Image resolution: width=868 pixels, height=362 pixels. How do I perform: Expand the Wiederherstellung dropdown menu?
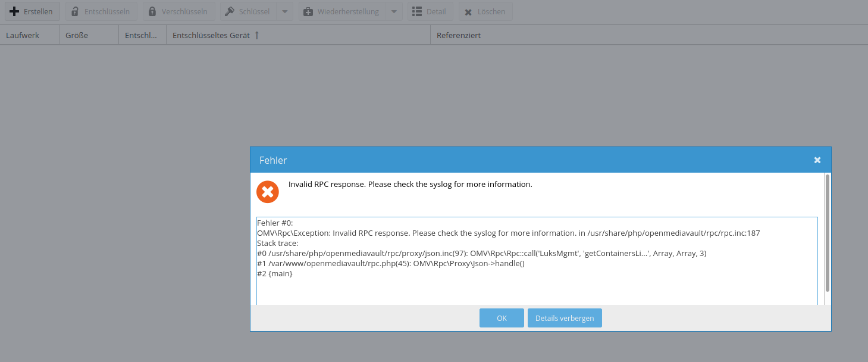(394, 11)
